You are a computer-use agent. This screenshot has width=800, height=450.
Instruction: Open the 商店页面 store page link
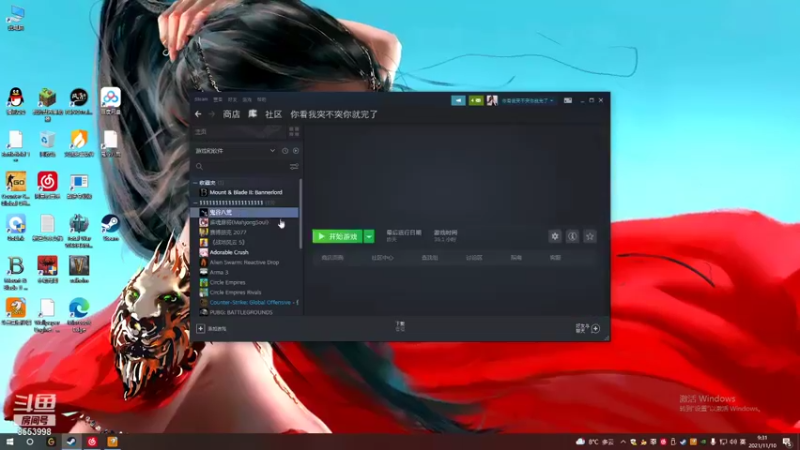[x=332, y=258]
